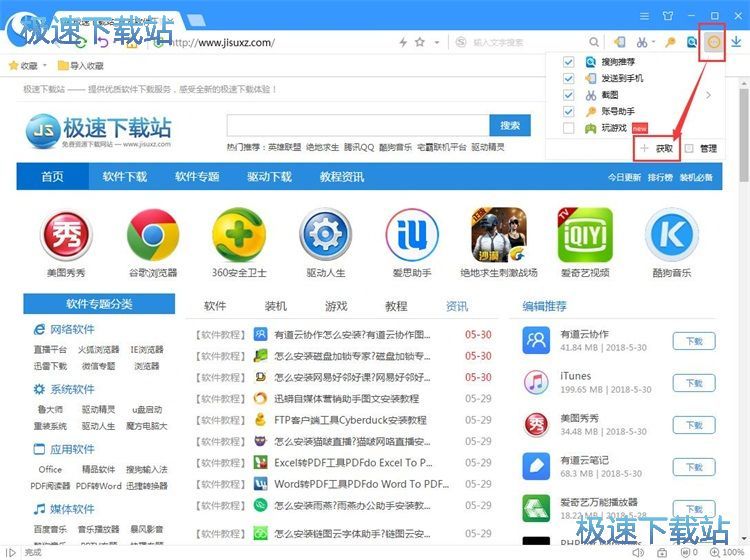750x560 pixels.
Task: Open the browser main menu icon
Action: pos(645,16)
